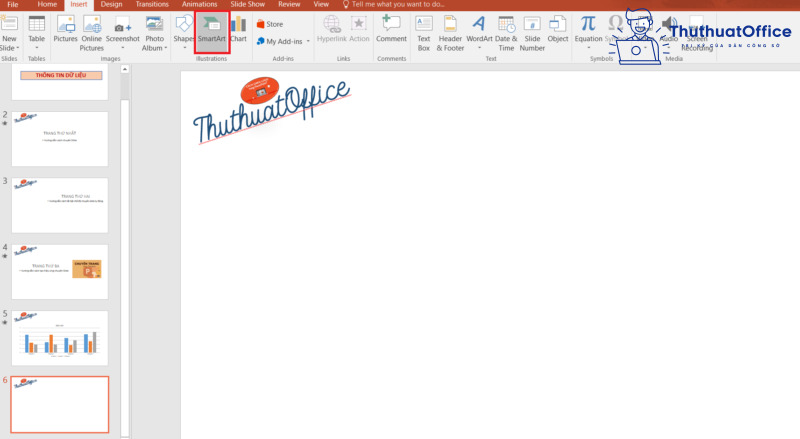Select slide 6 blank thumbnail
The width and height of the screenshot is (800, 439).
[x=60, y=404]
